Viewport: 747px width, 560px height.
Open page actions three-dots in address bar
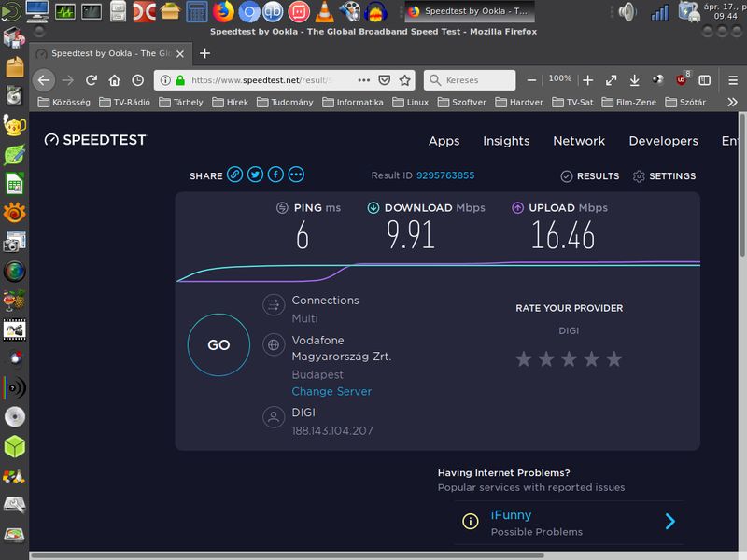click(363, 80)
